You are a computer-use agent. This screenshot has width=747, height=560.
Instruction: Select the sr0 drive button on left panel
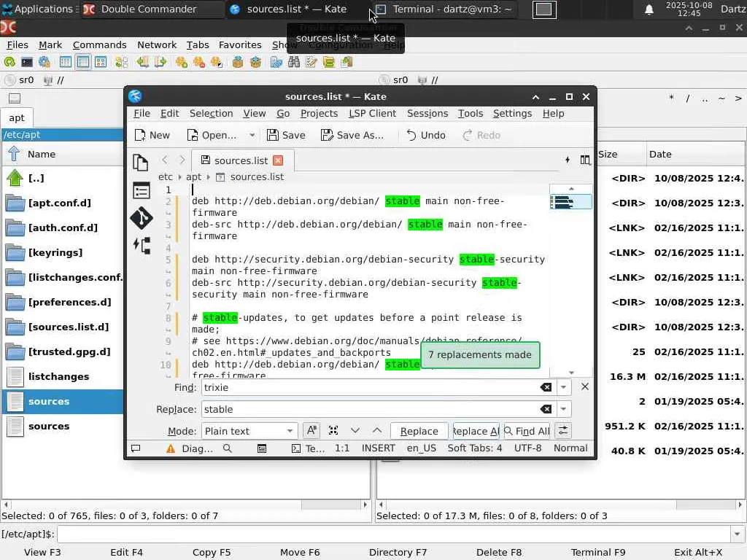[19, 80]
